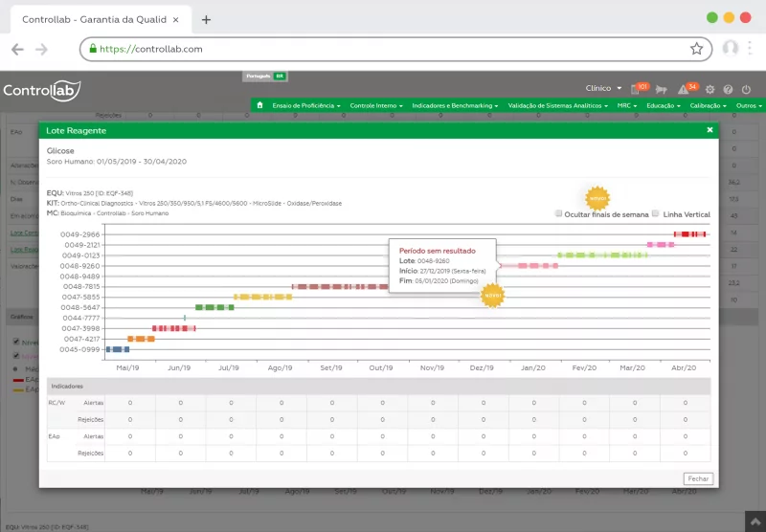Click the site lock icon in address bar

pos(93,49)
